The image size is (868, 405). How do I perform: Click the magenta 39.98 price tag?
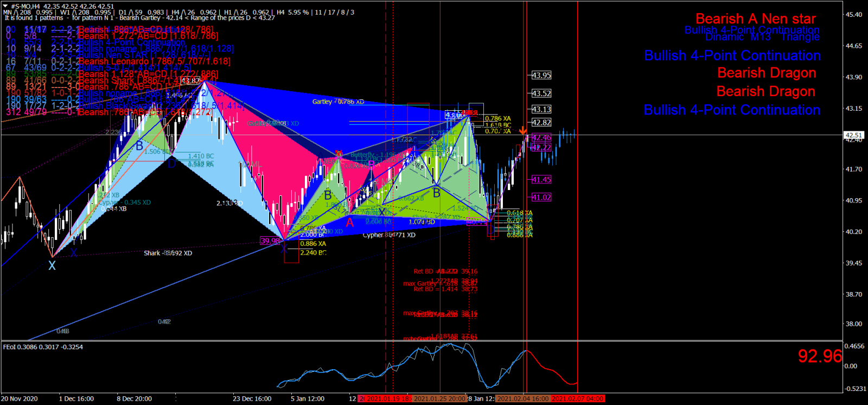tap(270, 241)
